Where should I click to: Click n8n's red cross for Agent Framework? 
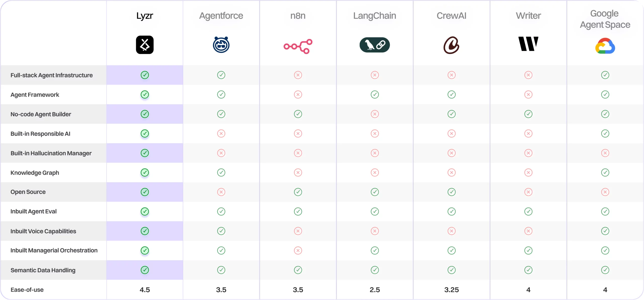[298, 95]
